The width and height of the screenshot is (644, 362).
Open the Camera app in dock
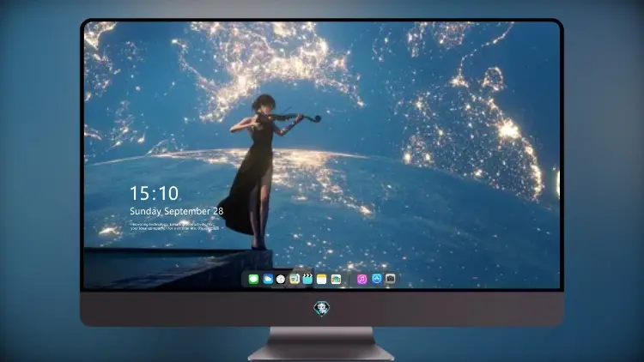click(x=391, y=279)
